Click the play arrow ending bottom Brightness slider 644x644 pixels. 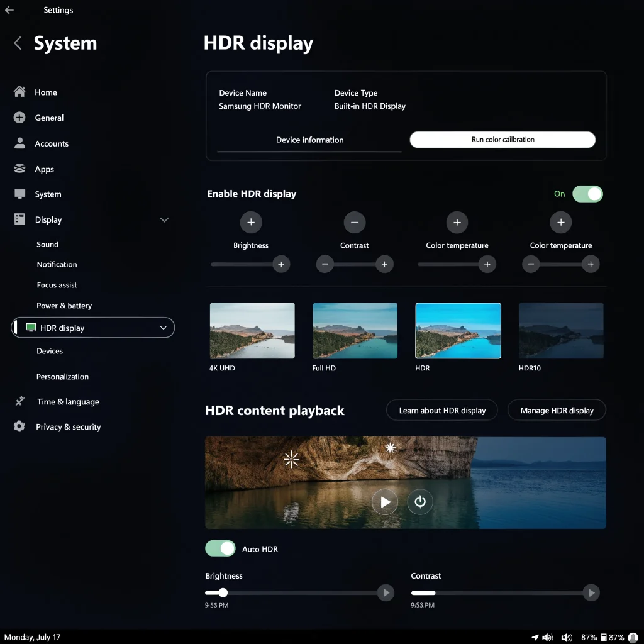click(x=386, y=592)
